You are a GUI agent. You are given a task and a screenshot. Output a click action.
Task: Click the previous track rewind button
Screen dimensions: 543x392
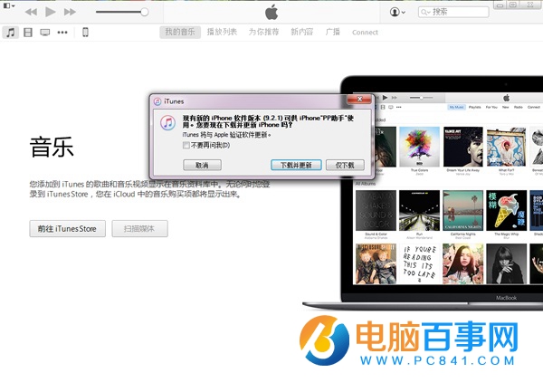tap(31, 12)
